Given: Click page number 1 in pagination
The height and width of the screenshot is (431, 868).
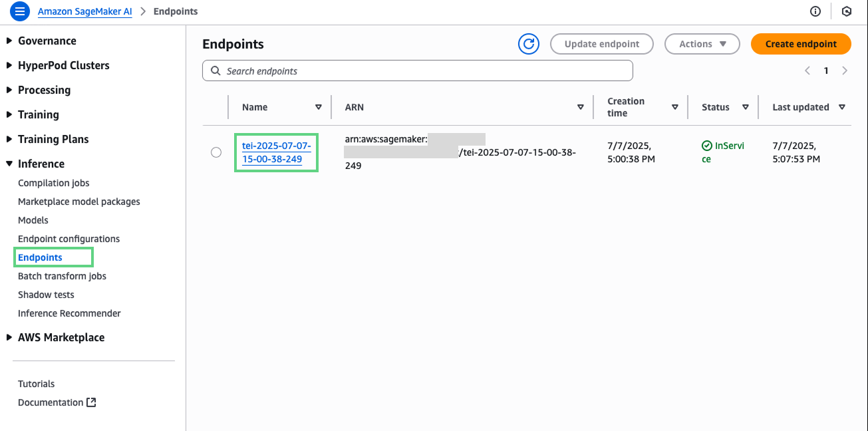Looking at the screenshot, I should 826,71.
